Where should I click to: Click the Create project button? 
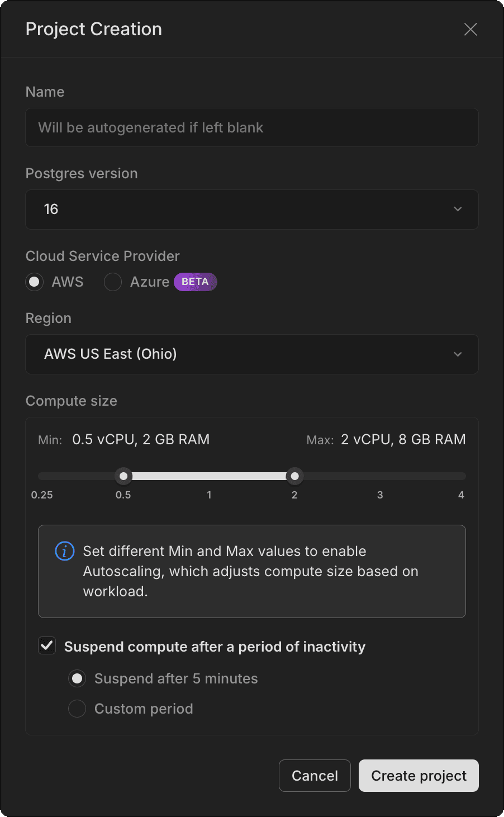tap(419, 776)
